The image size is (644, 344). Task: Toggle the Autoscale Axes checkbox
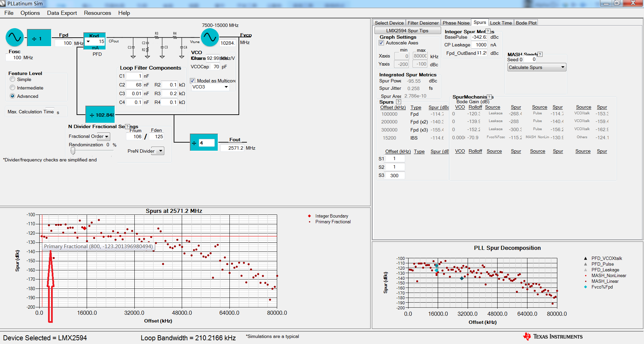pyautogui.click(x=381, y=43)
